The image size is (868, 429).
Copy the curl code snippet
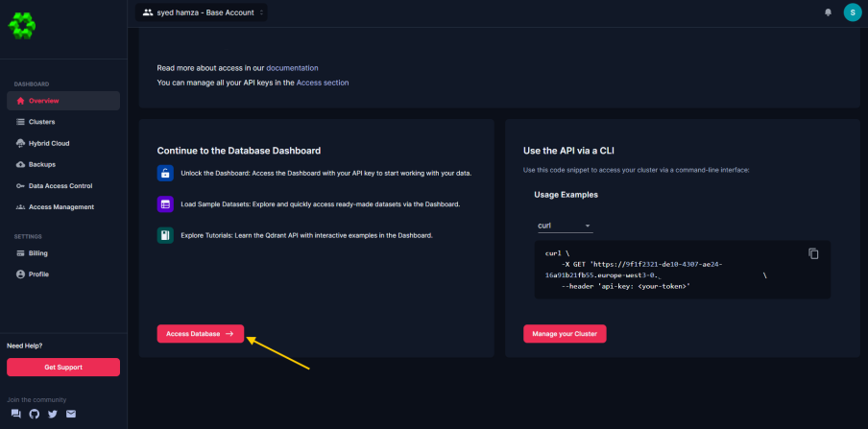tap(813, 253)
